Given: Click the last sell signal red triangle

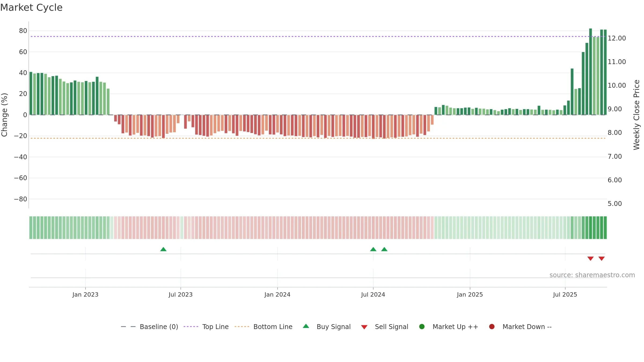Looking at the screenshot, I should pyautogui.click(x=602, y=258).
